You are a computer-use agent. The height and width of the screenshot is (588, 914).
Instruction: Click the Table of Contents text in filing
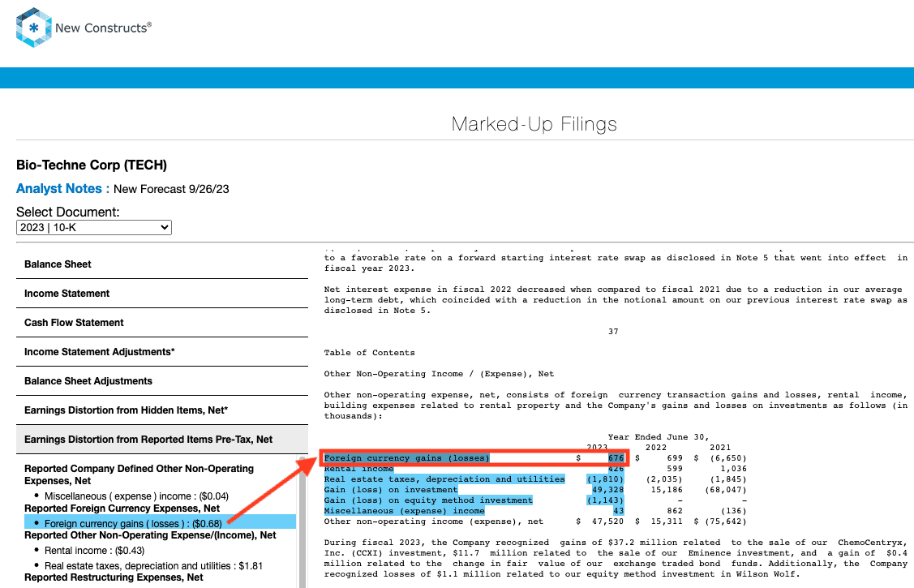click(370, 353)
